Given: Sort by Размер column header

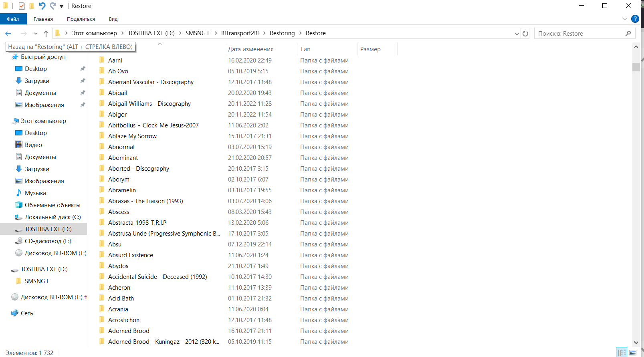Looking at the screenshot, I should click(370, 49).
